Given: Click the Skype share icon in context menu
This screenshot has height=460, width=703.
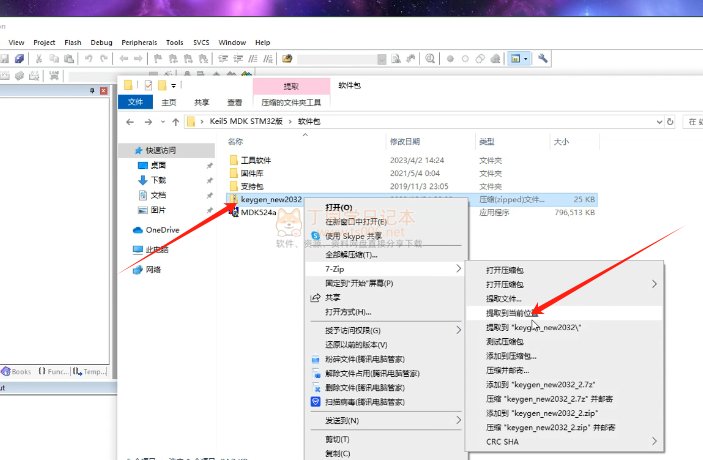Looking at the screenshot, I should [x=314, y=234].
